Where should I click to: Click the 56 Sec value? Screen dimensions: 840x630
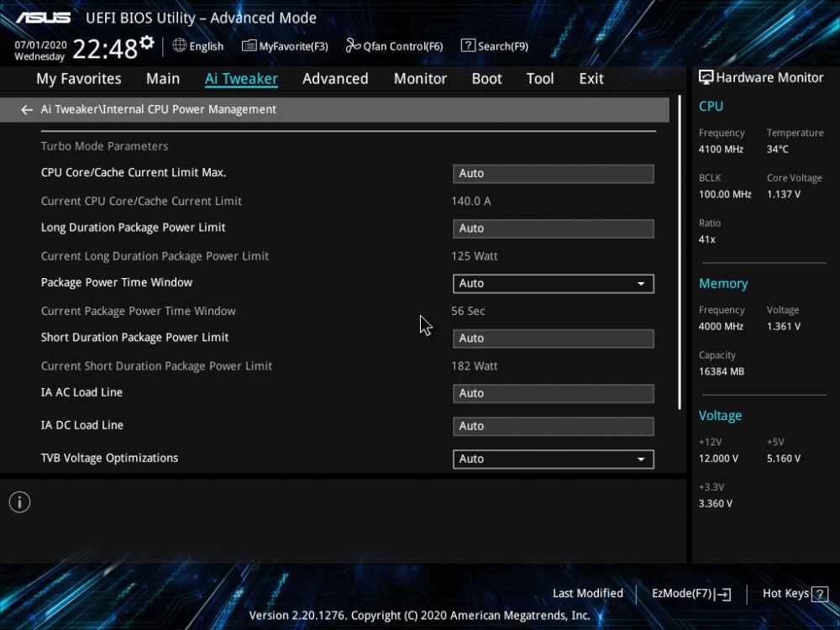(x=468, y=312)
